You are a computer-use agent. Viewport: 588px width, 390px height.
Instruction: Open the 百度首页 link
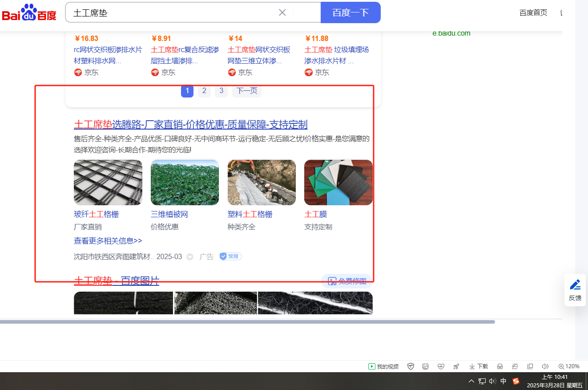pos(533,12)
